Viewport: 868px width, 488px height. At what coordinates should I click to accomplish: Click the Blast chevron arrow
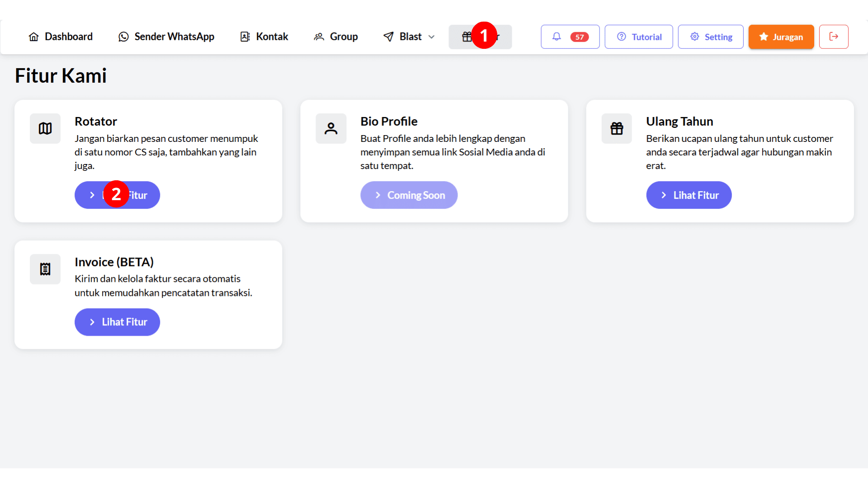[431, 37]
